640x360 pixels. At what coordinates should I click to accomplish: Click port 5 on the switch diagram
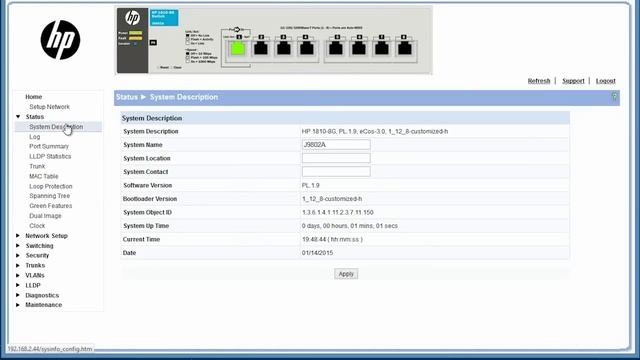tap(336, 49)
